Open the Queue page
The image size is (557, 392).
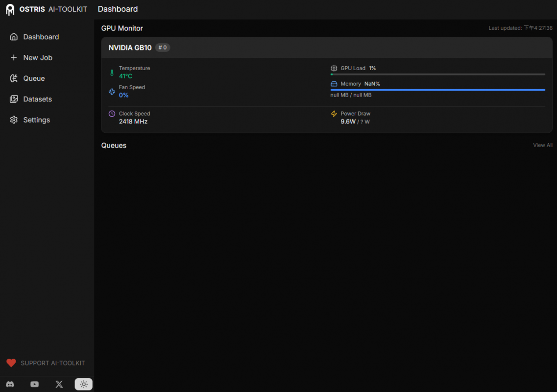34,78
